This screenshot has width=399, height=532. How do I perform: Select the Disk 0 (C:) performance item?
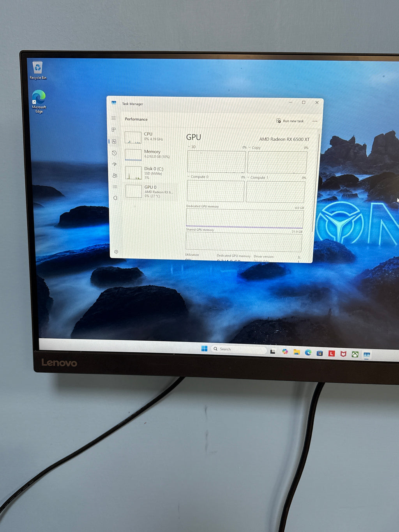(150, 173)
